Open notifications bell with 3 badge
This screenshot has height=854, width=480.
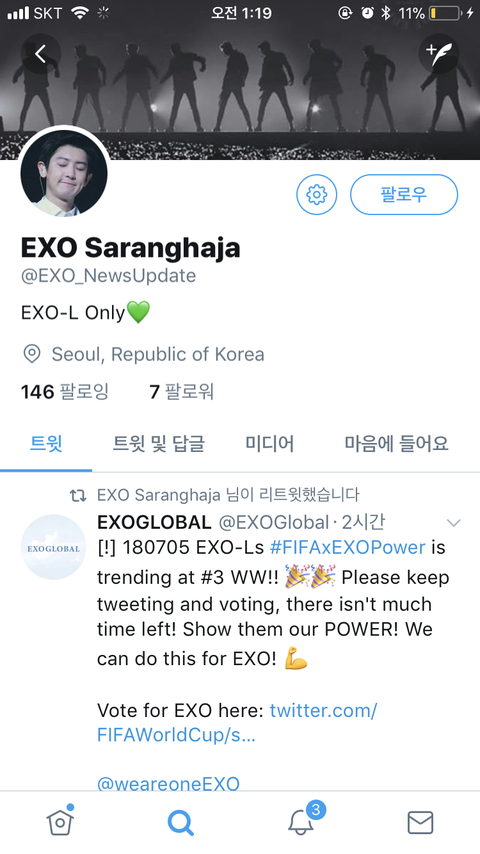[x=302, y=820]
